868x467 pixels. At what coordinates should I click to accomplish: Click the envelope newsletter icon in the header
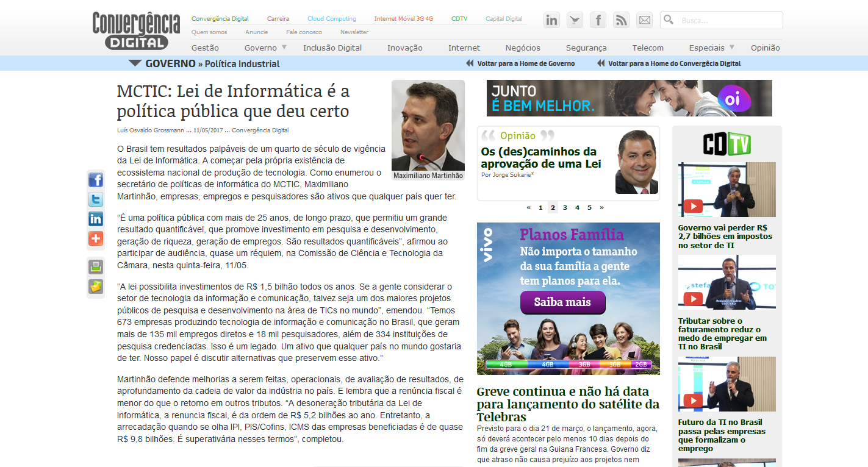pos(644,20)
